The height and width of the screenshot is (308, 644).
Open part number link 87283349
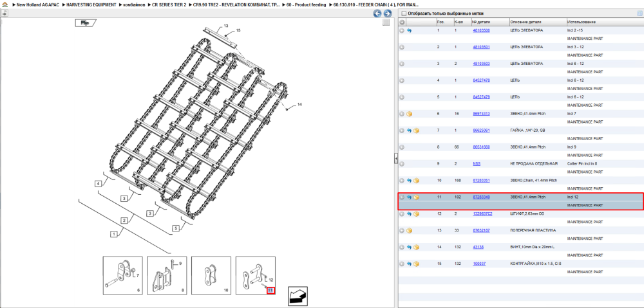coord(481,197)
